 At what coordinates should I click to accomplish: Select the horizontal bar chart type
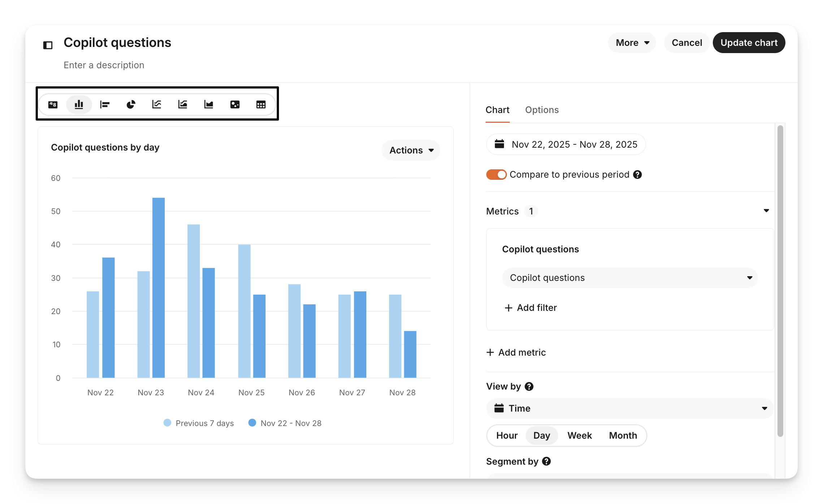[x=105, y=105]
